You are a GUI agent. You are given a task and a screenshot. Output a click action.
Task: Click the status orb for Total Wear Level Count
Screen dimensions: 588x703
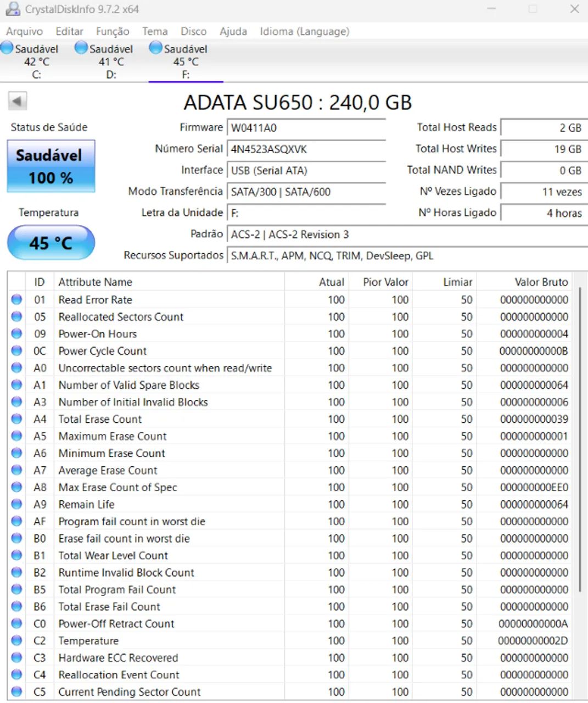pyautogui.click(x=16, y=555)
